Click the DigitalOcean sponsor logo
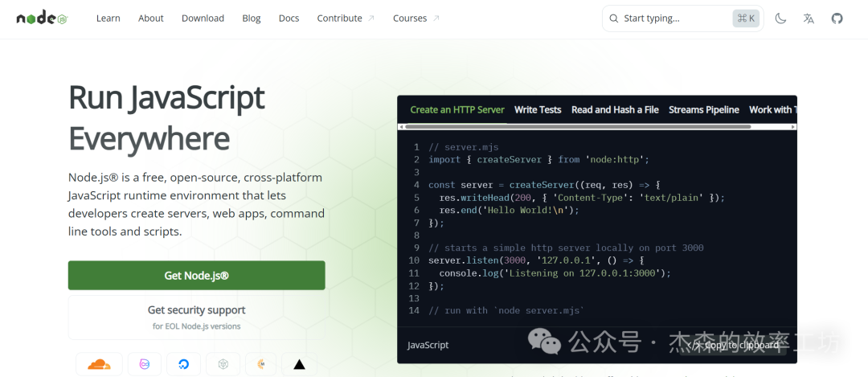Image resolution: width=868 pixels, height=377 pixels. click(183, 364)
